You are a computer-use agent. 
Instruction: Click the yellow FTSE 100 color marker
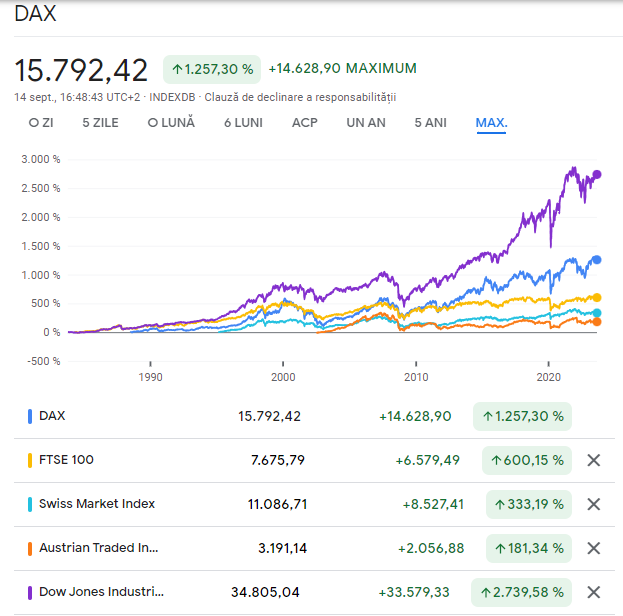point(30,460)
